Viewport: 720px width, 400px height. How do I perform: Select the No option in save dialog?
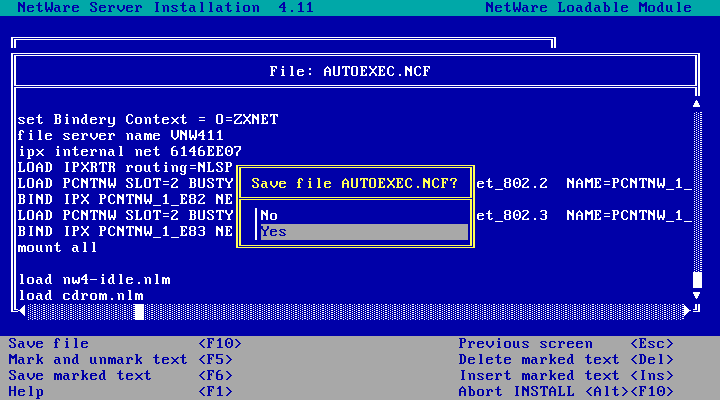coord(269,215)
